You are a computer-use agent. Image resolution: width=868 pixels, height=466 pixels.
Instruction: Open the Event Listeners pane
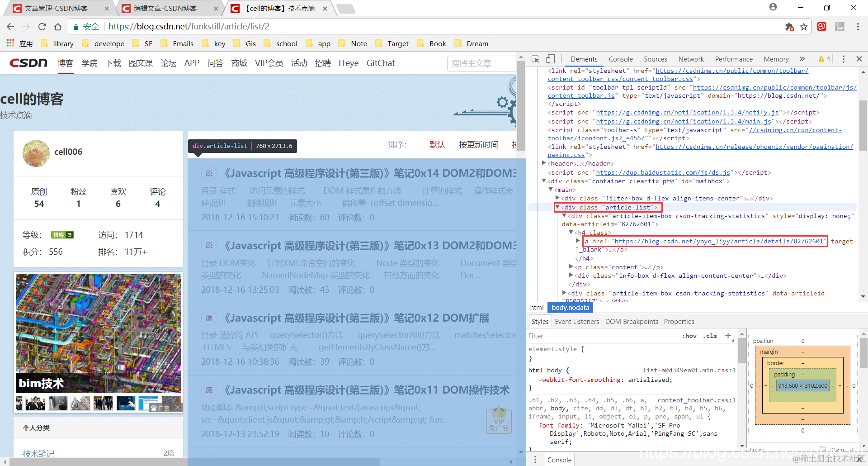[x=577, y=322]
